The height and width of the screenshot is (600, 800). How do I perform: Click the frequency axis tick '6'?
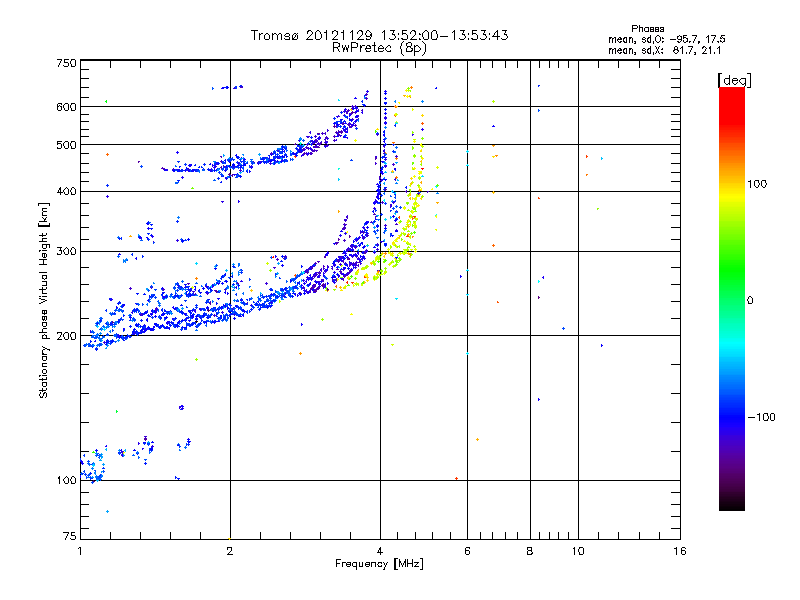tap(467, 551)
